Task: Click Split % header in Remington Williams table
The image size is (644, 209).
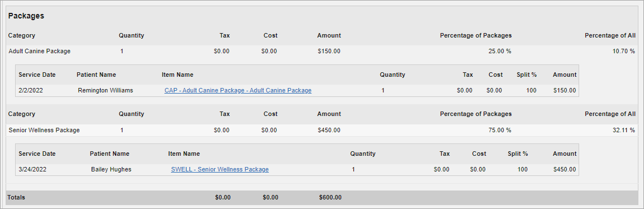Action: [x=527, y=75]
